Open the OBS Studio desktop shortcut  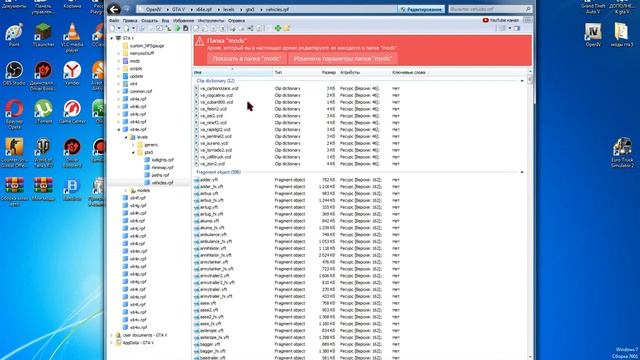pyautogui.click(x=14, y=73)
